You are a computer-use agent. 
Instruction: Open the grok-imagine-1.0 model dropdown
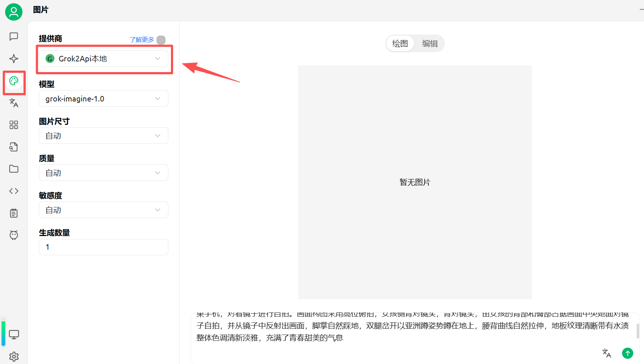pyautogui.click(x=104, y=99)
